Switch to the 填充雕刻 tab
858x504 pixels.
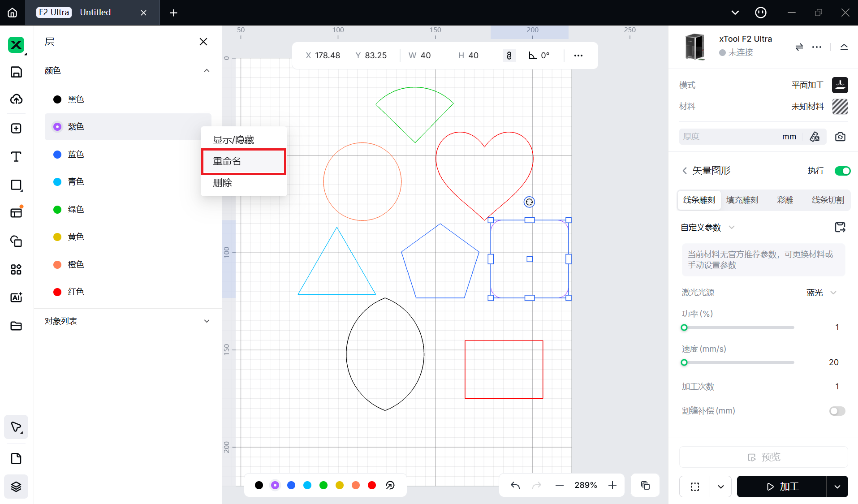pos(742,200)
